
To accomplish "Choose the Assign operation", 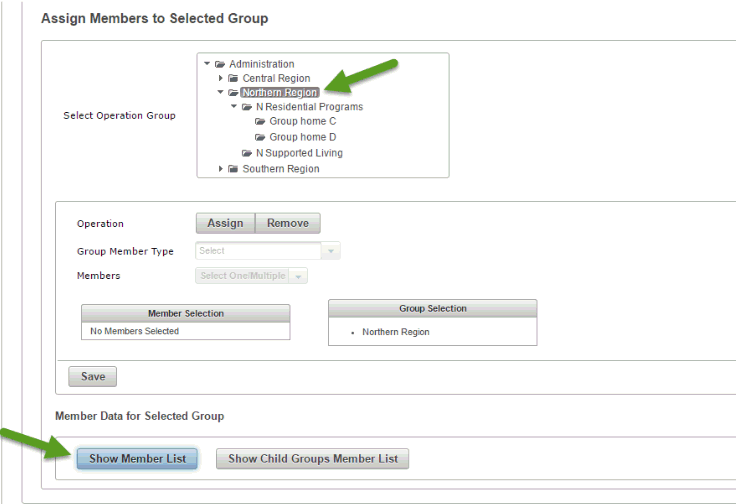I will point(225,223).
